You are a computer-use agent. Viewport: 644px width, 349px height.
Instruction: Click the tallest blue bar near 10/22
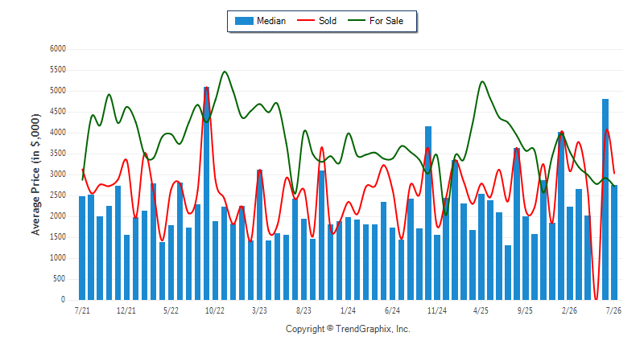coord(206,193)
